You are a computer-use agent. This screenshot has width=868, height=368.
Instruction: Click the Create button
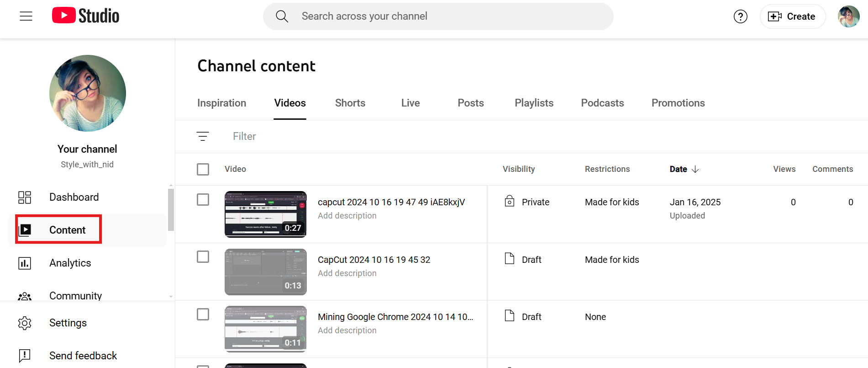(x=792, y=16)
